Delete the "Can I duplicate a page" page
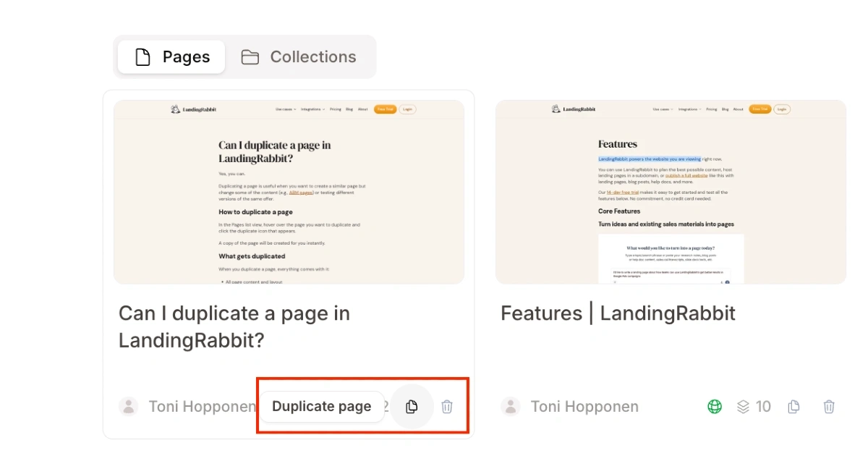This screenshot has width=868, height=456. point(447,407)
